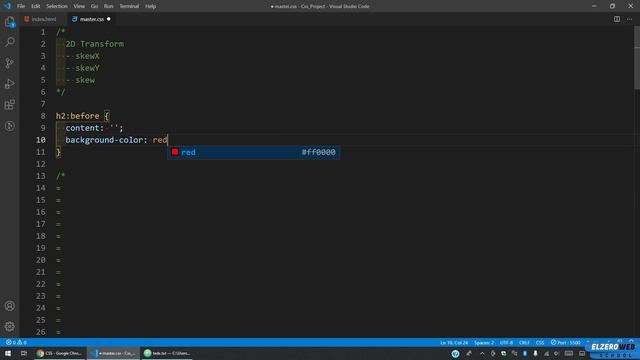Viewport: 640px width, 360px height.
Task: Click the network tray icon
Action: [x=546, y=353]
